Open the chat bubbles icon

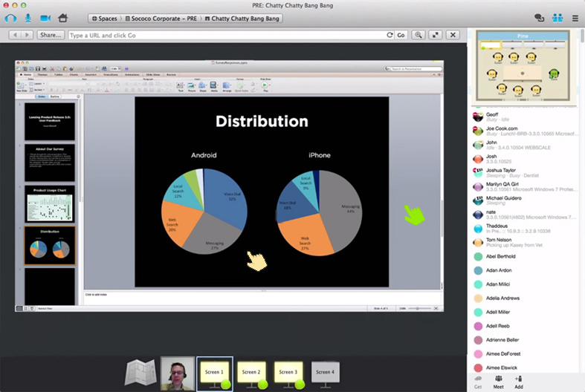[540, 18]
